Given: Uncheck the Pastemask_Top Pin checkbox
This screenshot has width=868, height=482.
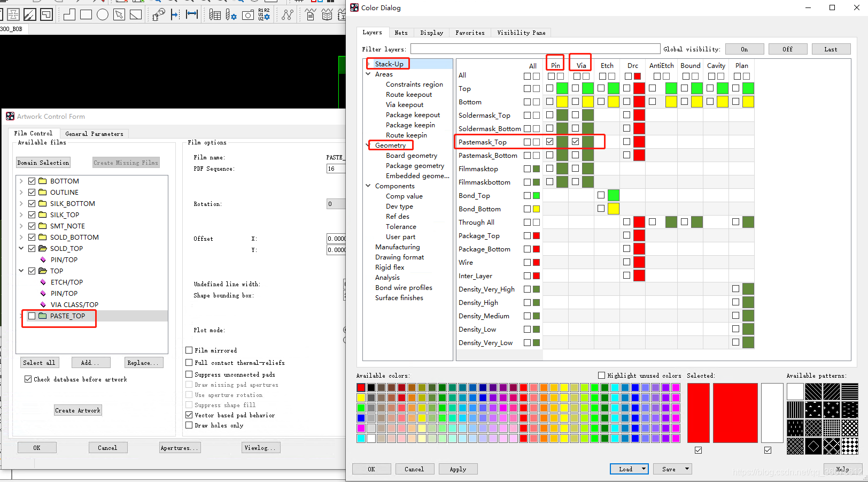Looking at the screenshot, I should 549,142.
